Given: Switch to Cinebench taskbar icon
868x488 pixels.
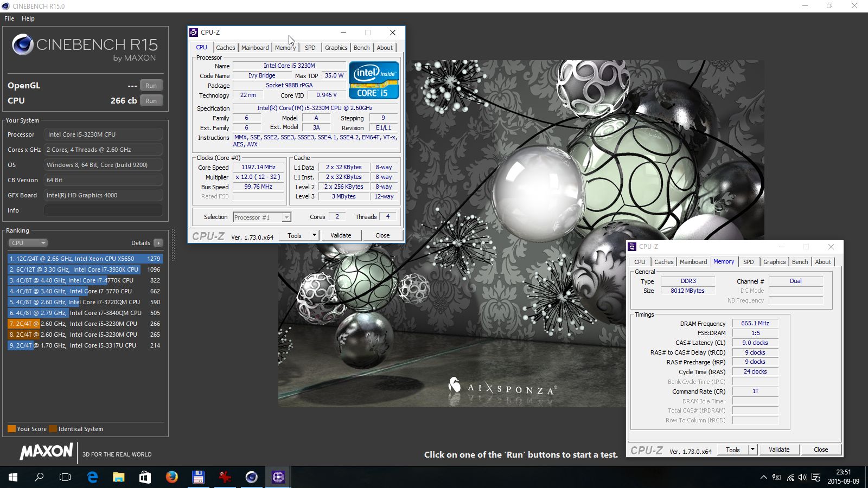Looking at the screenshot, I should pyautogui.click(x=251, y=477).
